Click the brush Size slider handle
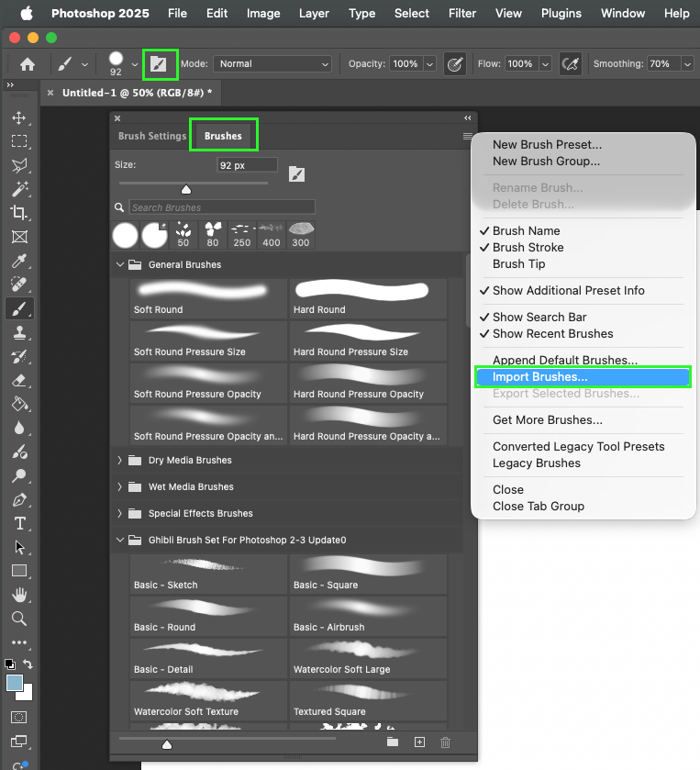700x770 pixels. click(x=186, y=190)
